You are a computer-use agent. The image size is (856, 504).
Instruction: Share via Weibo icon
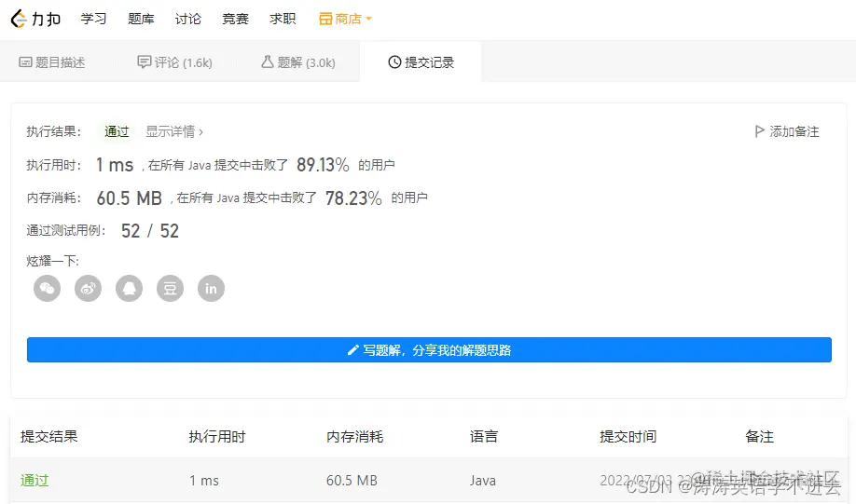tap(88, 288)
